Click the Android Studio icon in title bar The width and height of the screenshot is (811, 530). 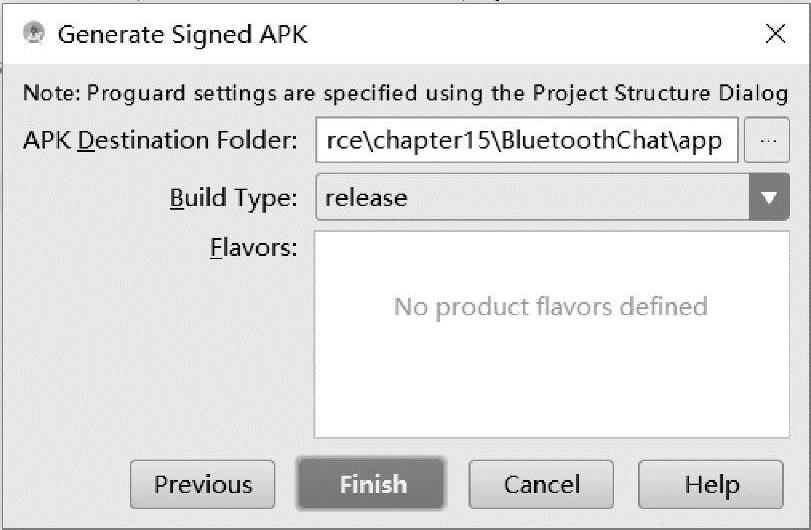click(33, 34)
